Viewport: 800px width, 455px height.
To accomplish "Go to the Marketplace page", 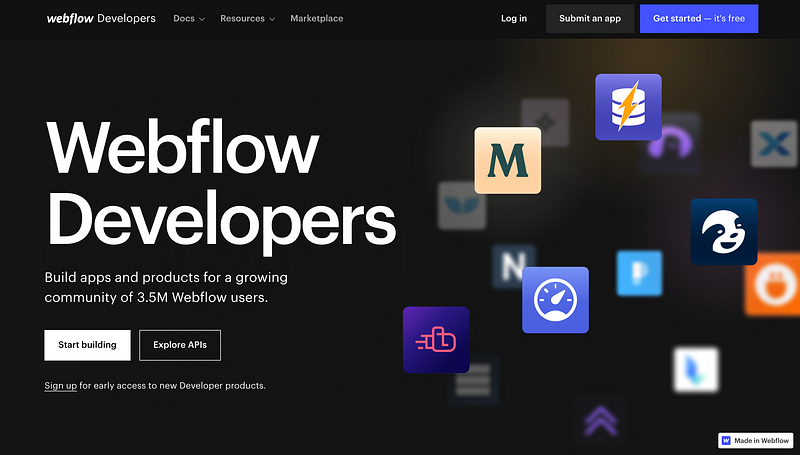I will [x=316, y=18].
